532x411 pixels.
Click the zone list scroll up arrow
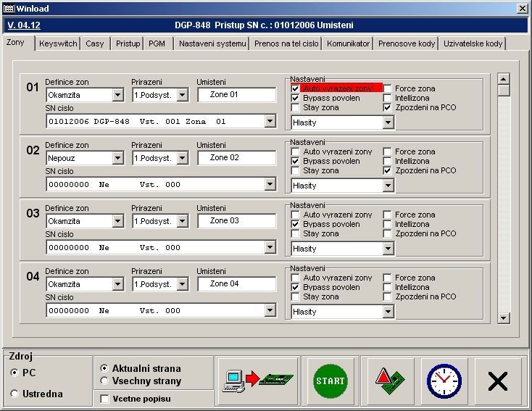point(504,78)
